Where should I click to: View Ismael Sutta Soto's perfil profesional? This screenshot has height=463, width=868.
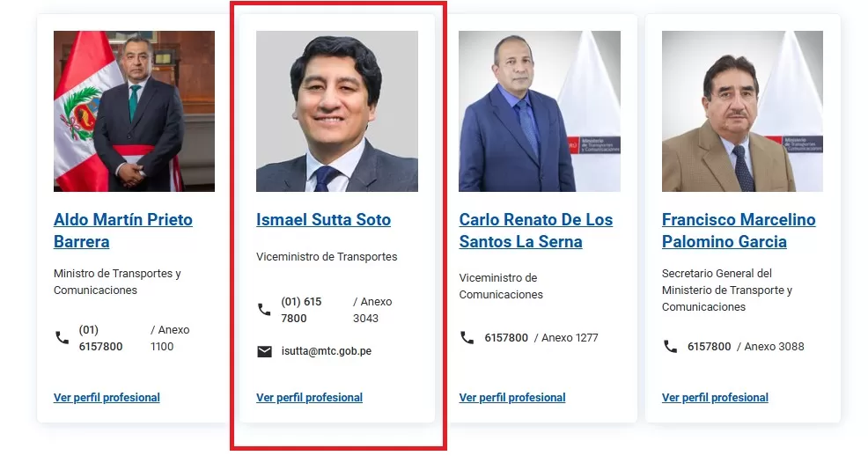[310, 397]
